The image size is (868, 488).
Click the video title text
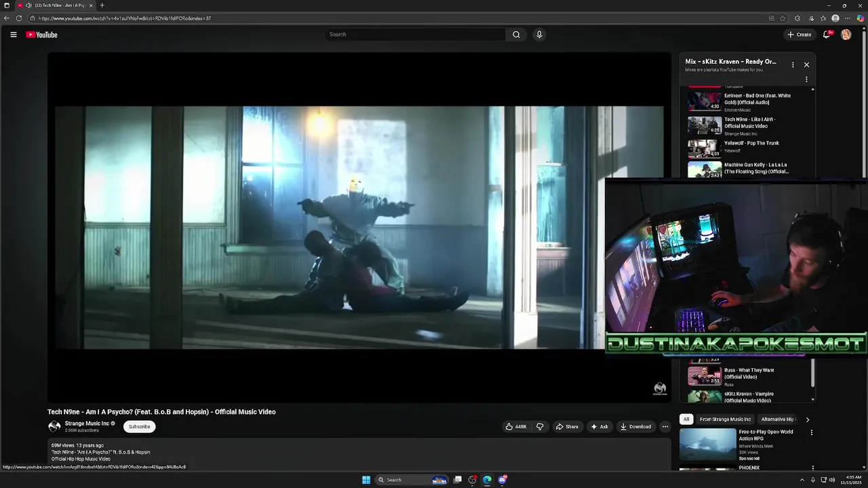point(161,412)
